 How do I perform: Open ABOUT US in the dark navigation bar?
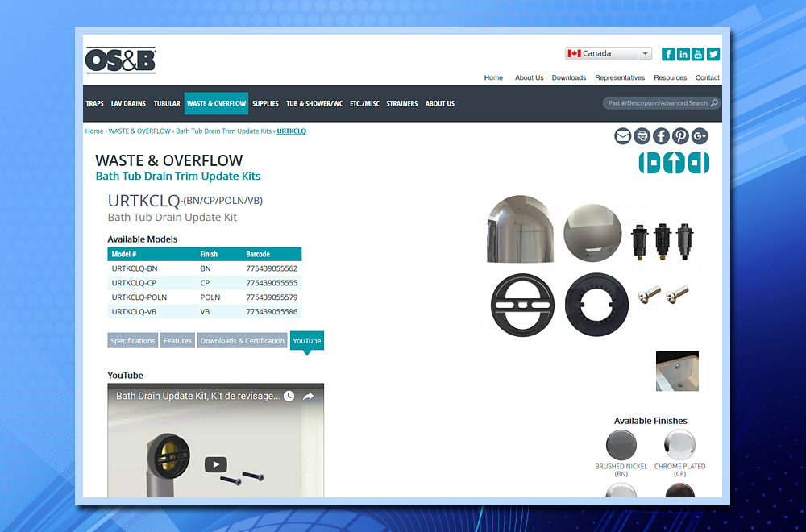(440, 103)
